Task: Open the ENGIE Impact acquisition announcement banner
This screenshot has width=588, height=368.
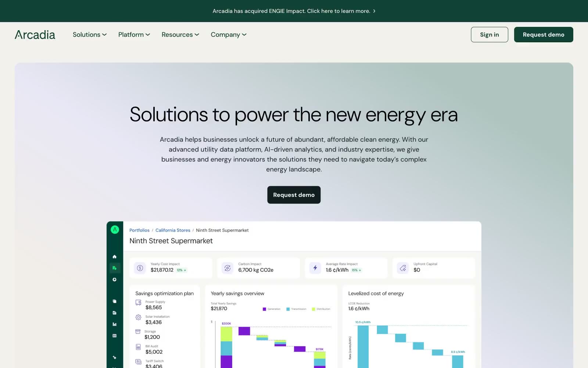Action: click(294, 11)
